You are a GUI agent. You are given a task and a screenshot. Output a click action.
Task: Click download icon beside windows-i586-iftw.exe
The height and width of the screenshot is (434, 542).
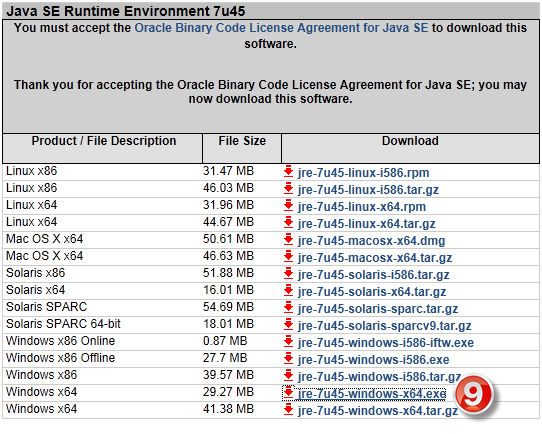[x=288, y=341]
